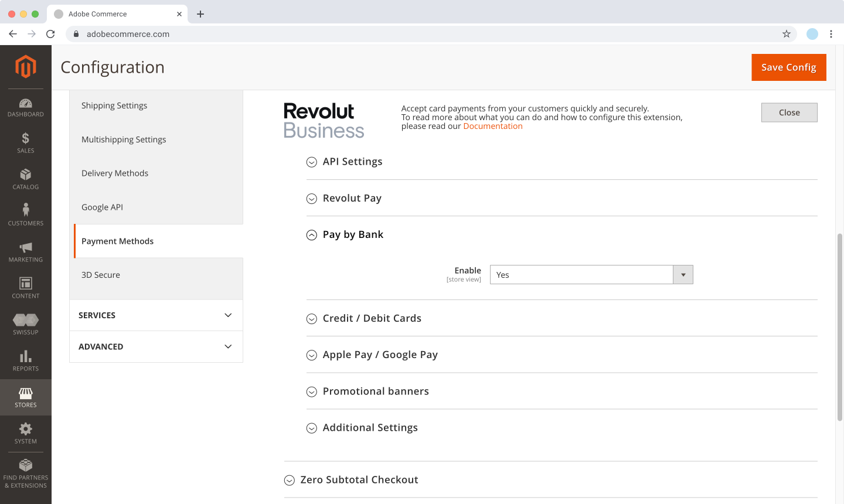This screenshot has width=844, height=504.
Task: Select the Payment Methods tab
Action: pyautogui.click(x=118, y=241)
